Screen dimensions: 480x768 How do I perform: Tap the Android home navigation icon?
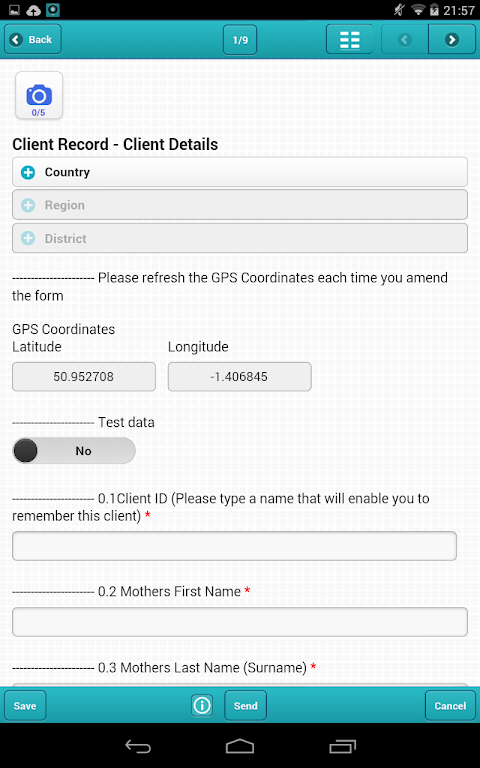pos(240,746)
